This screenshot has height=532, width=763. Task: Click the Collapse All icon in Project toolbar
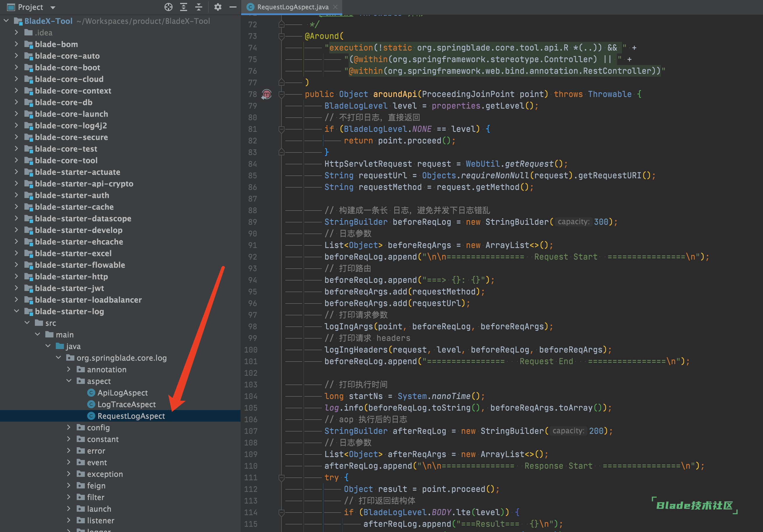(x=199, y=7)
